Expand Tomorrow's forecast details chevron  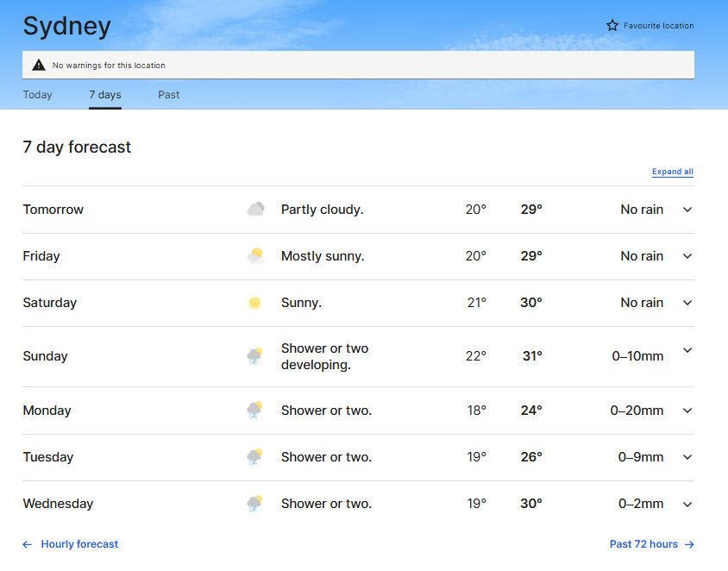pos(687,210)
